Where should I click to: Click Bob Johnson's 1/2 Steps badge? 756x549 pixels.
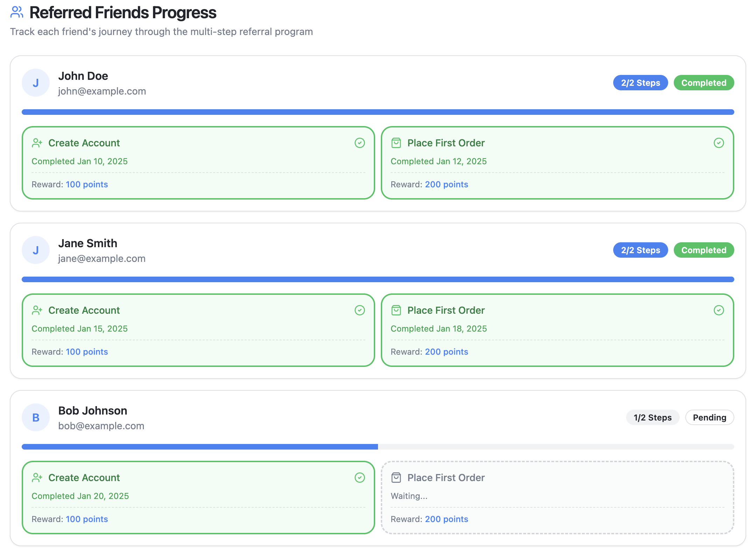click(652, 417)
